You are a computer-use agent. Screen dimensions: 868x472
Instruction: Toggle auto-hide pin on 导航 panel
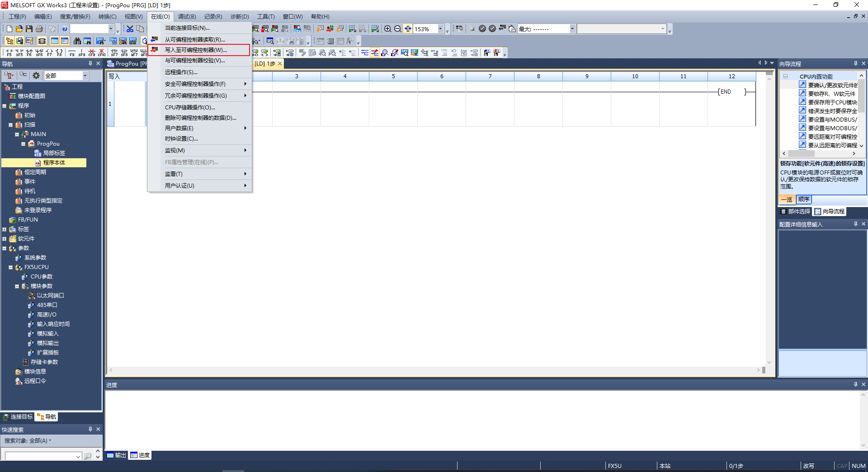click(90, 64)
